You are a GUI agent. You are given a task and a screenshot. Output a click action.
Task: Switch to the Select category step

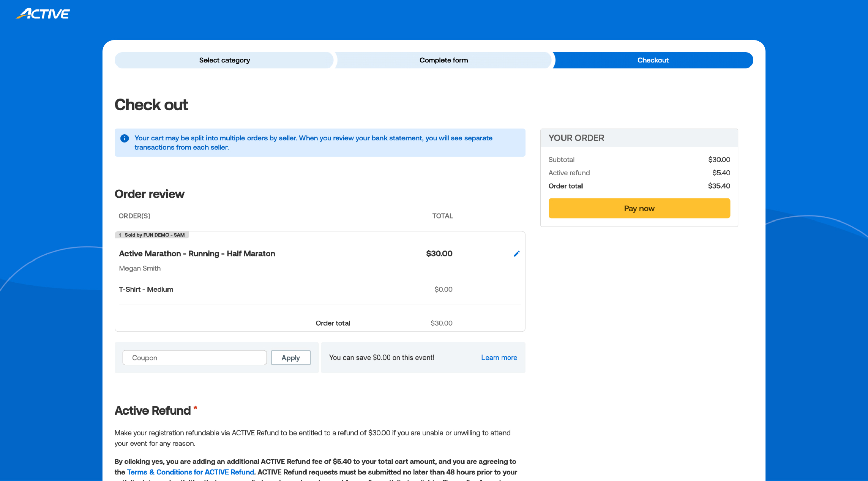pos(224,60)
